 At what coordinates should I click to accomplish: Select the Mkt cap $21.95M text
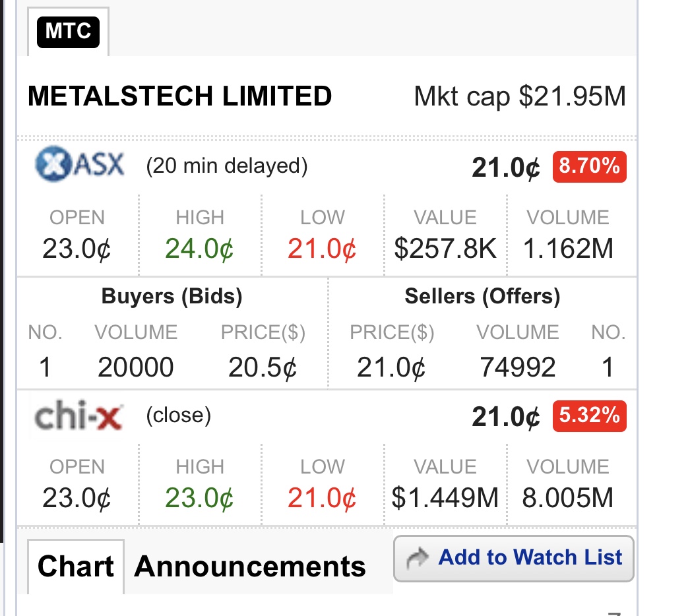coord(520,96)
